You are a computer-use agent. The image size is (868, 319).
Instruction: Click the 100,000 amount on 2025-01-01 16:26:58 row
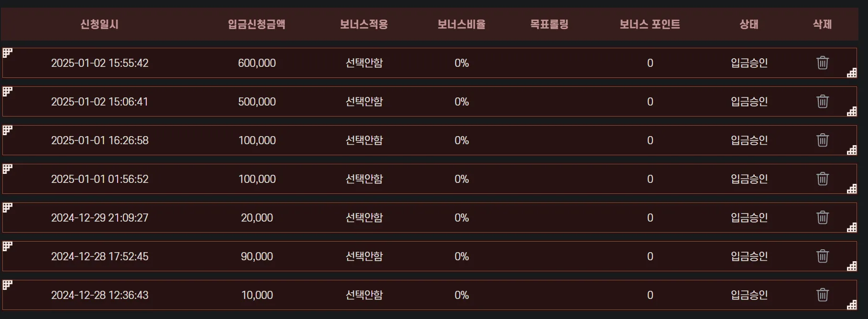257,140
